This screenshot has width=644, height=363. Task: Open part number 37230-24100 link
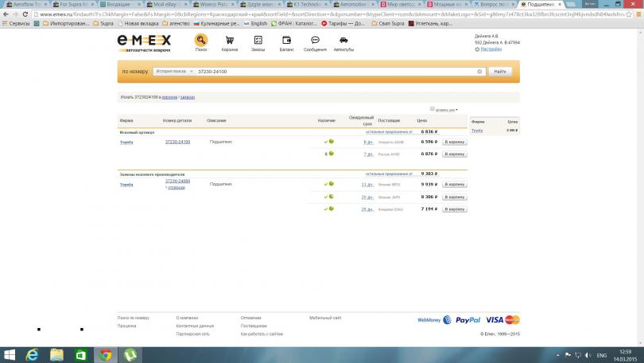point(177,142)
